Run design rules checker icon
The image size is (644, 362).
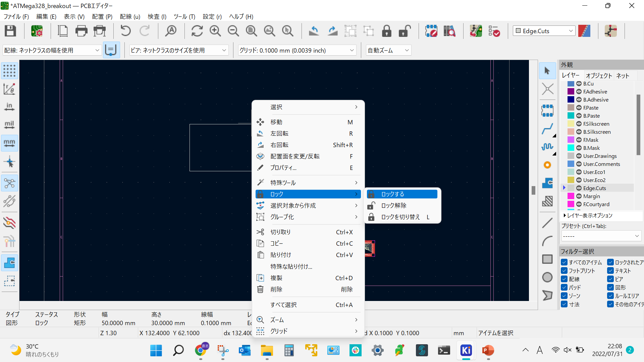(x=494, y=31)
